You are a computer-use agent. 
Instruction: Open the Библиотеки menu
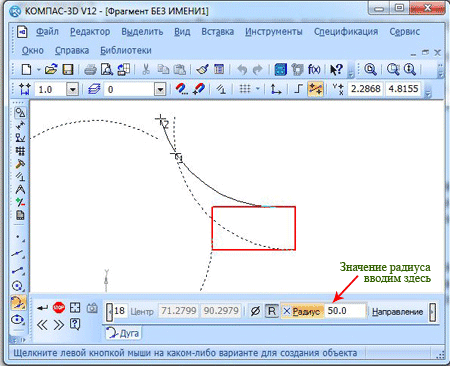[126, 50]
